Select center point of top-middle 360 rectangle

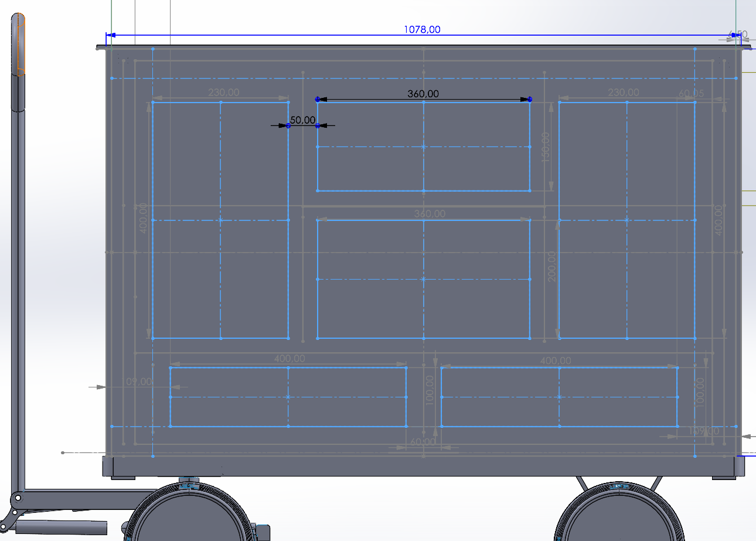(x=424, y=147)
